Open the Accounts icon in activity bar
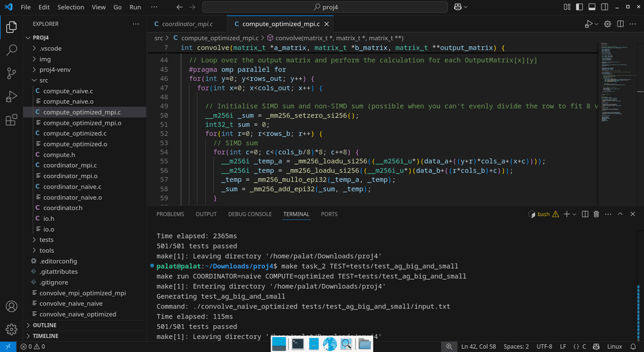The height and width of the screenshot is (352, 644). (11, 307)
